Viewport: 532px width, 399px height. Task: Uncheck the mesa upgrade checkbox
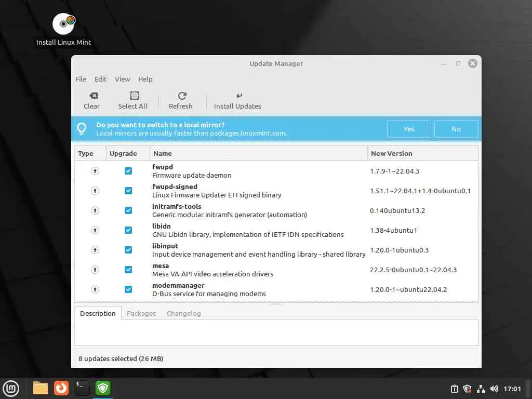click(128, 270)
